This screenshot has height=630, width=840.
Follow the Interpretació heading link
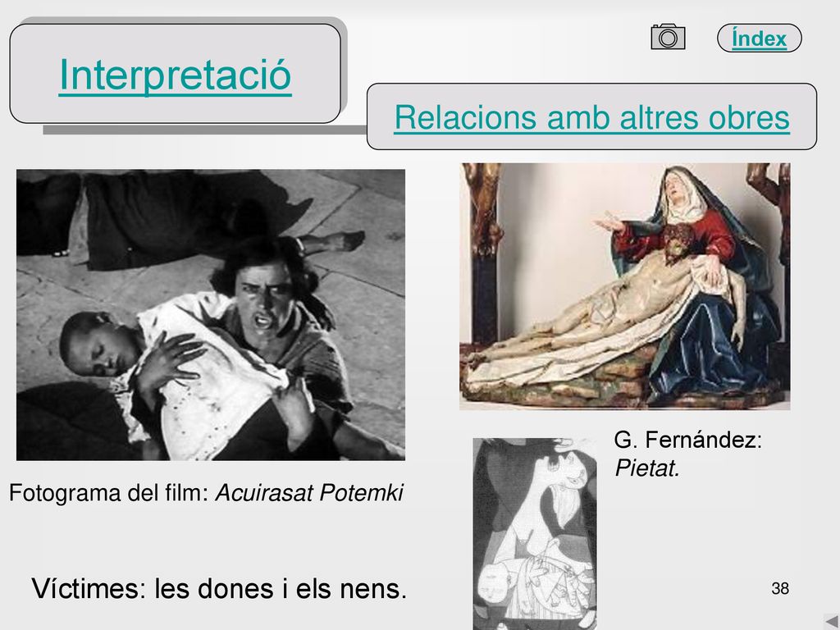point(176,75)
